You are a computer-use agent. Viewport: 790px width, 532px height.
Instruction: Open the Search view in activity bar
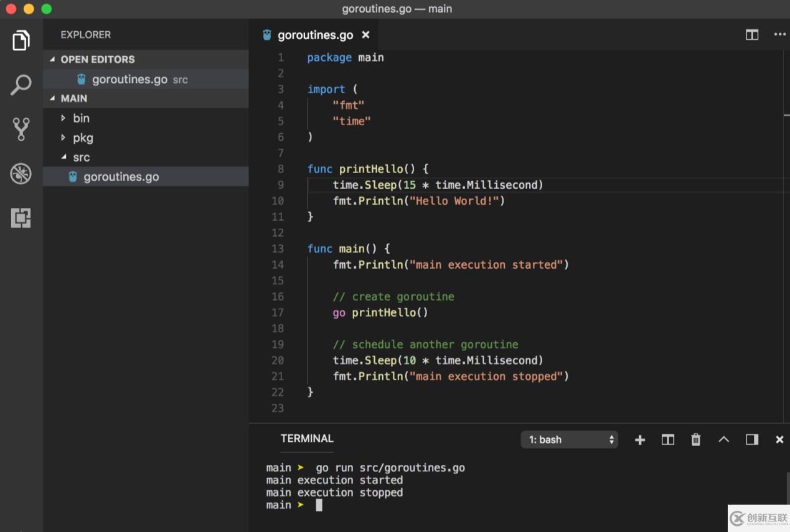pyautogui.click(x=21, y=85)
